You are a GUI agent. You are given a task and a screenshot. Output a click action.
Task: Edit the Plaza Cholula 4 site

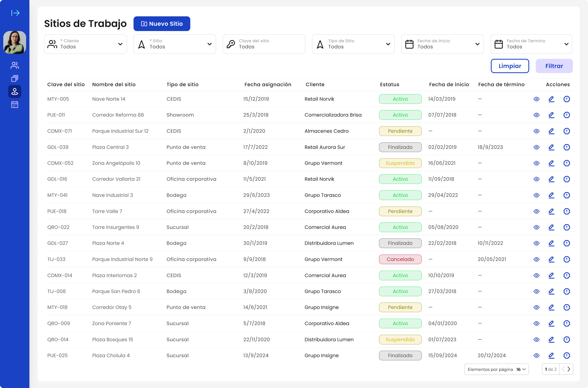551,356
